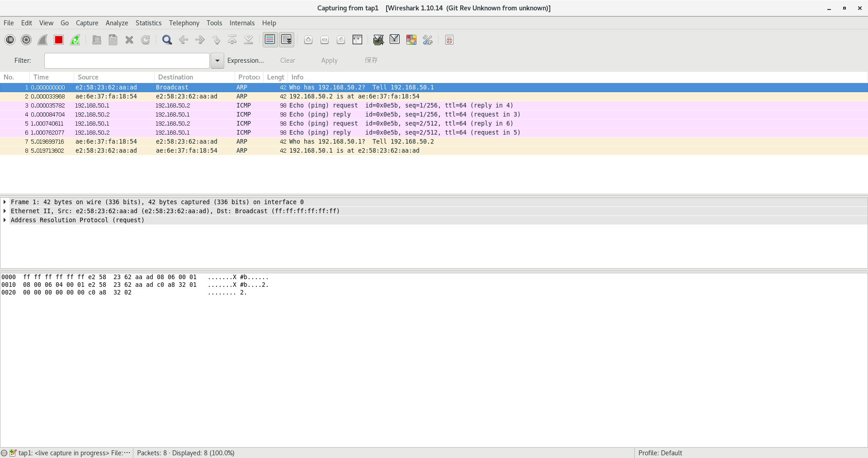Click the 保存 filter save button
The width and height of the screenshot is (868, 458).
pyautogui.click(x=371, y=61)
